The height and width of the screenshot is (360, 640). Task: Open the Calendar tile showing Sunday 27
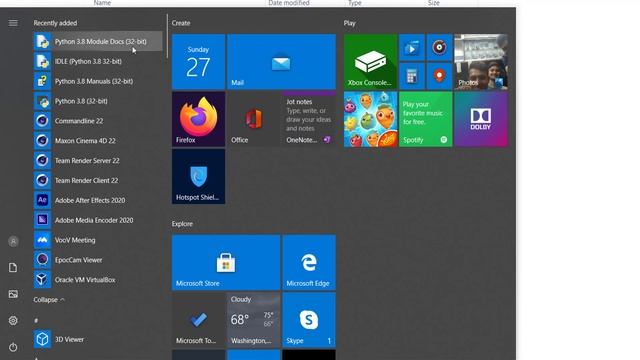click(x=198, y=62)
